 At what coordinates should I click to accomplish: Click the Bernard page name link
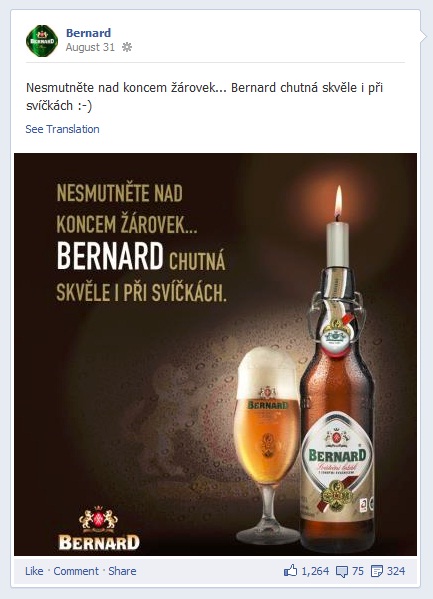coord(88,33)
